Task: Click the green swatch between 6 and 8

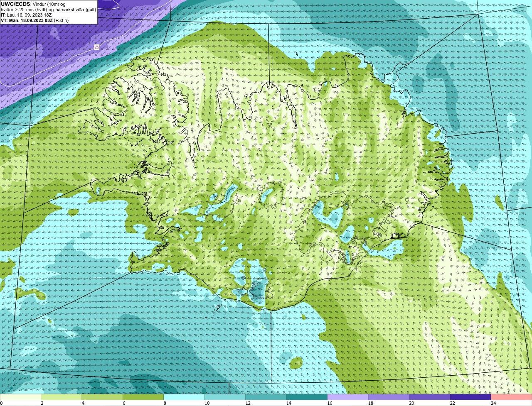Action: click(143, 397)
